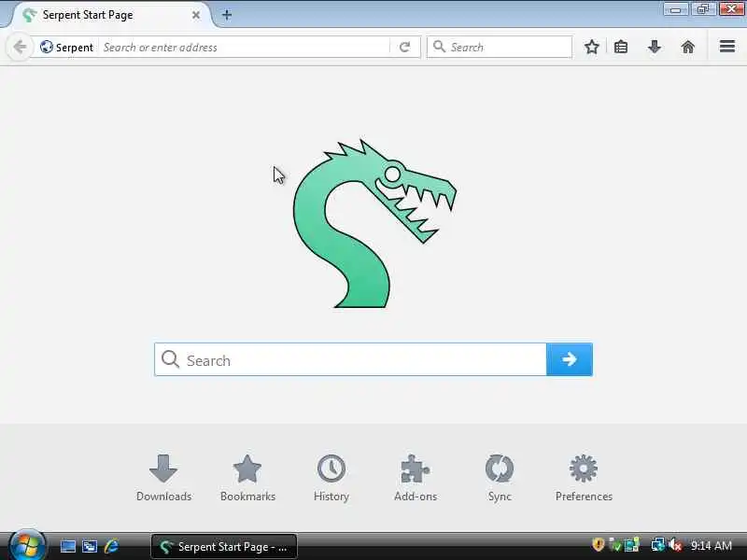Show bookmarks list icon in toolbar
Screen dimensions: 747x560
click(x=621, y=48)
